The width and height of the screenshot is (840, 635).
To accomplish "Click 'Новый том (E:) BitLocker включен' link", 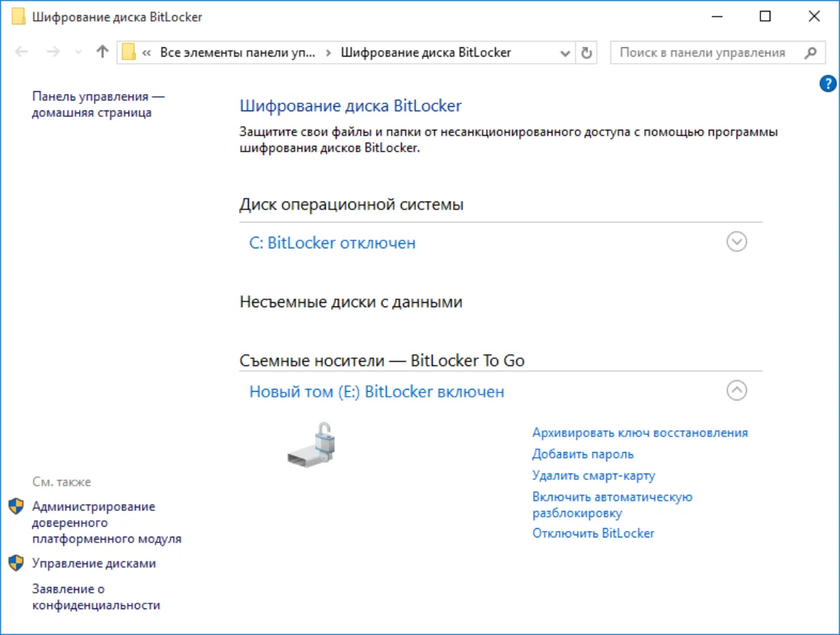I will click(x=377, y=392).
